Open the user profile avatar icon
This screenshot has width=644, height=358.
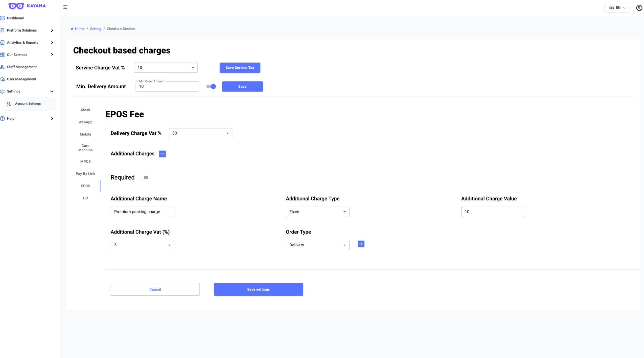639,8
